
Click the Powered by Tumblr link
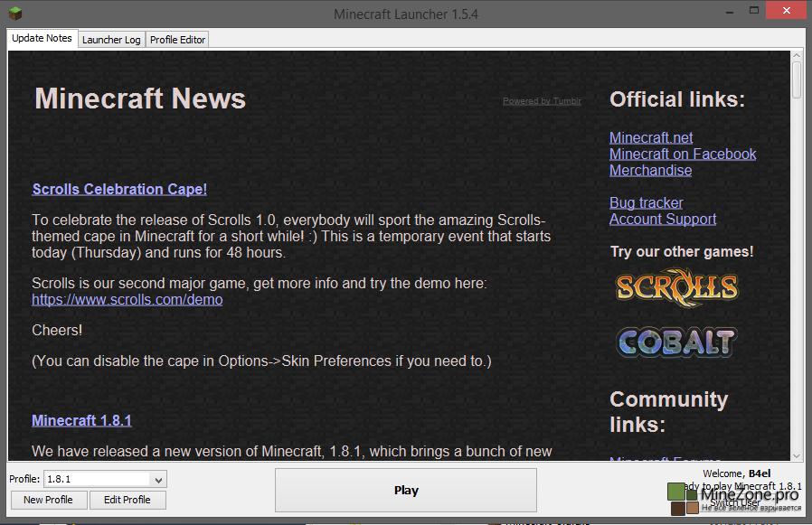pos(542,101)
